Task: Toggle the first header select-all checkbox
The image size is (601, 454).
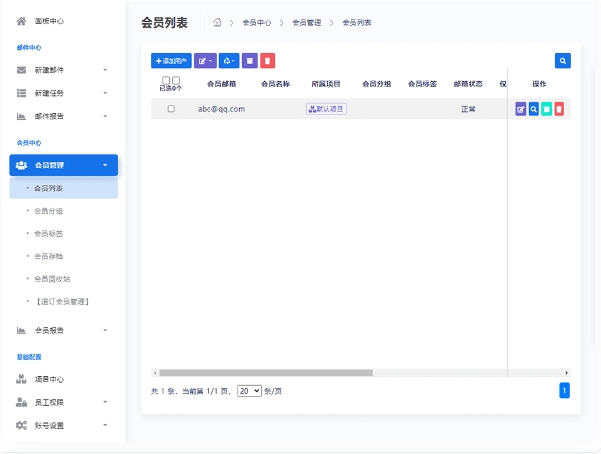Action: pyautogui.click(x=166, y=80)
